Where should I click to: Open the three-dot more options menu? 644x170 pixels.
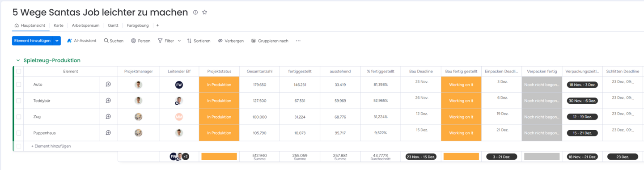[x=298, y=41]
